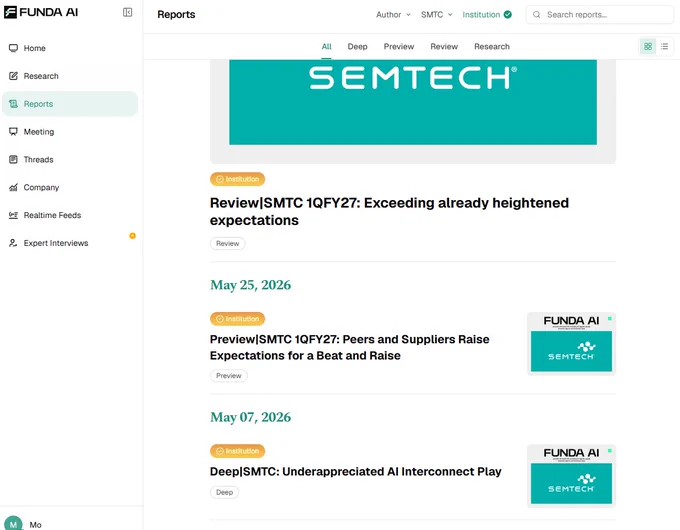Select the Deep tab

[x=357, y=46]
